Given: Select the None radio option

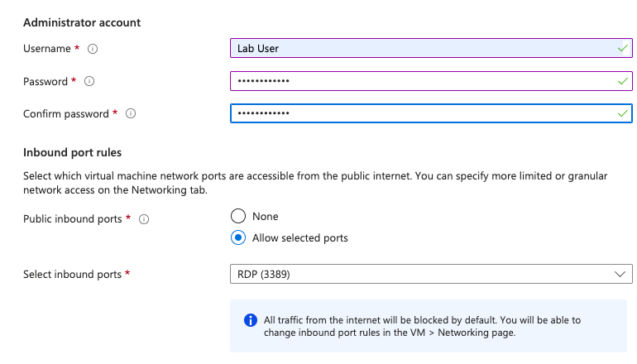Looking at the screenshot, I should pos(238,216).
